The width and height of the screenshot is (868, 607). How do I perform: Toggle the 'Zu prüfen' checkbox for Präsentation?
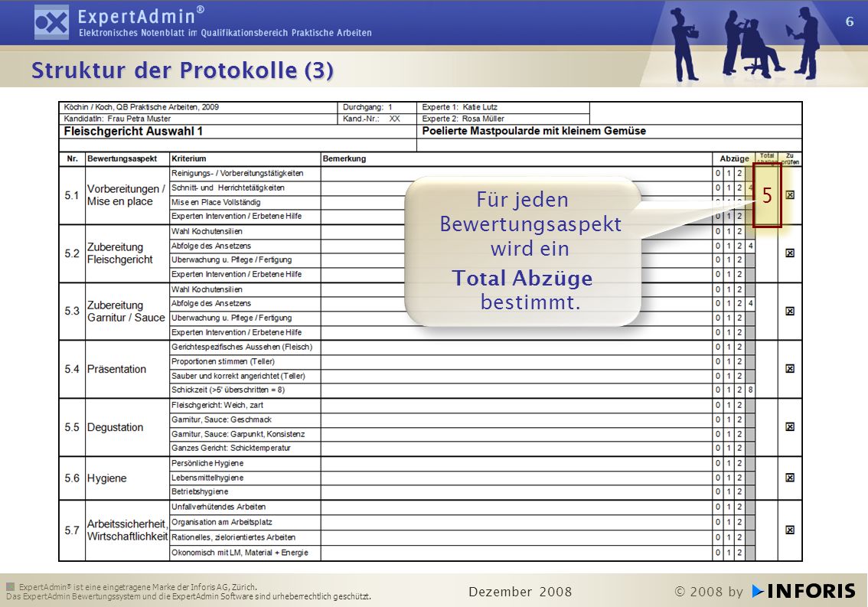790,369
